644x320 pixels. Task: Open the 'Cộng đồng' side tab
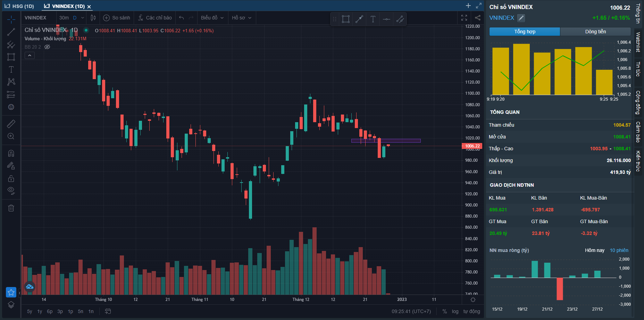pos(638,103)
